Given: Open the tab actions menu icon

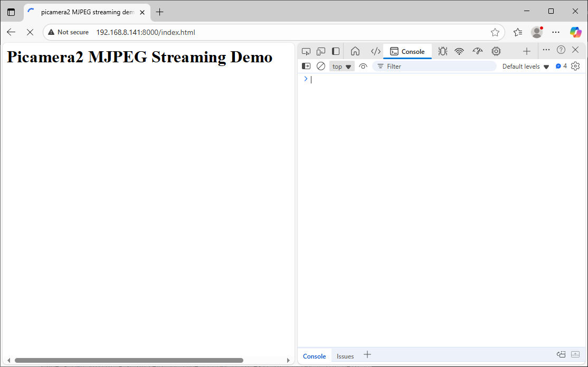Looking at the screenshot, I should coord(11,12).
